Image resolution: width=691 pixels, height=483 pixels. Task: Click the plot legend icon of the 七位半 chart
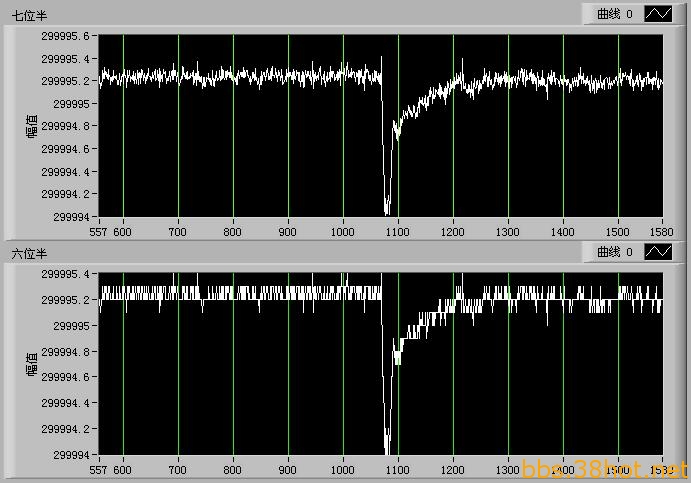[x=658, y=14]
